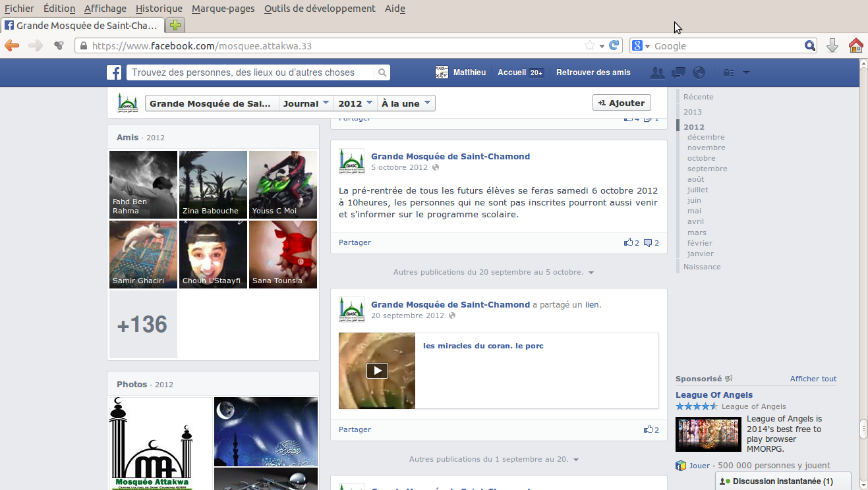Reload the page with refresh icon
Viewport: 868px width, 490px height.
pos(614,45)
